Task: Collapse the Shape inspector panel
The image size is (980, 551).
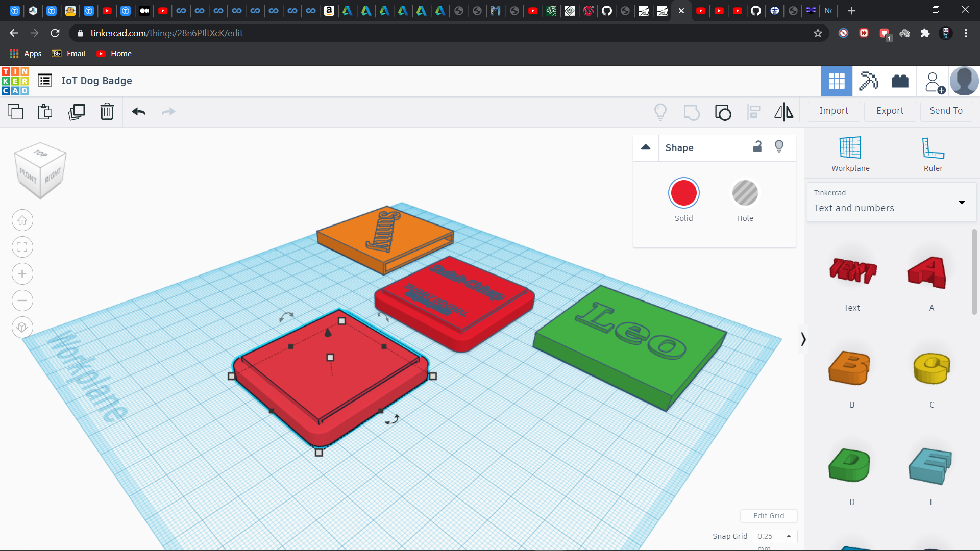Action: click(x=646, y=147)
